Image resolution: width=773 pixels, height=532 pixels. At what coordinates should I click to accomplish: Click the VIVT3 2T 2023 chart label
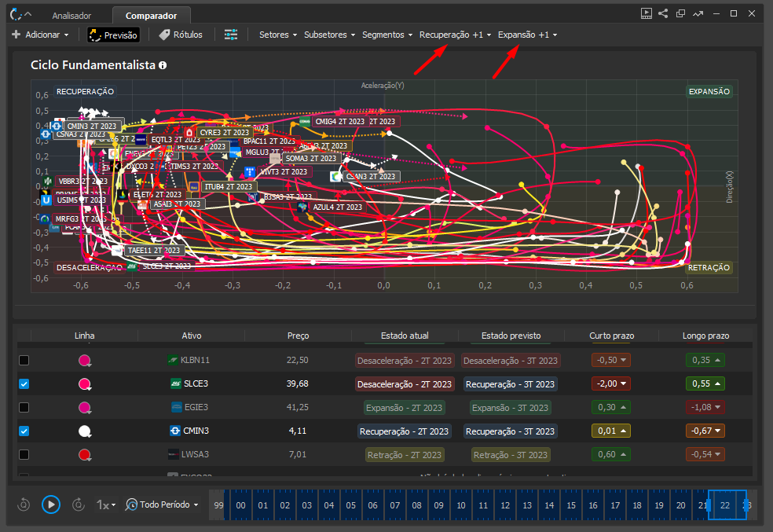pos(284,171)
